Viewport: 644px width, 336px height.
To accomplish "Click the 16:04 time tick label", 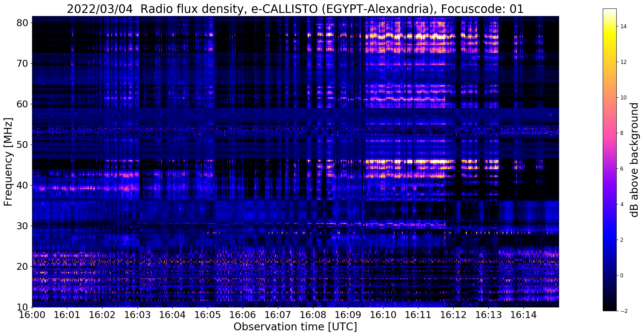I will pos(172,315).
